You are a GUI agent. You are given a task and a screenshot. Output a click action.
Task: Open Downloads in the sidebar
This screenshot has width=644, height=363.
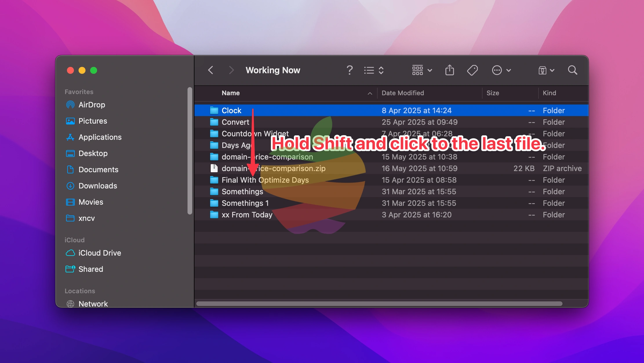(x=98, y=186)
